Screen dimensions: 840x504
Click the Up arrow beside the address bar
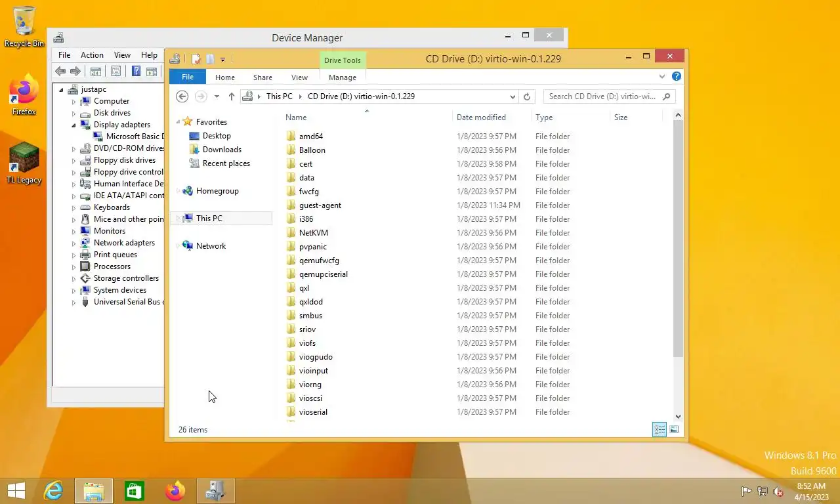231,96
